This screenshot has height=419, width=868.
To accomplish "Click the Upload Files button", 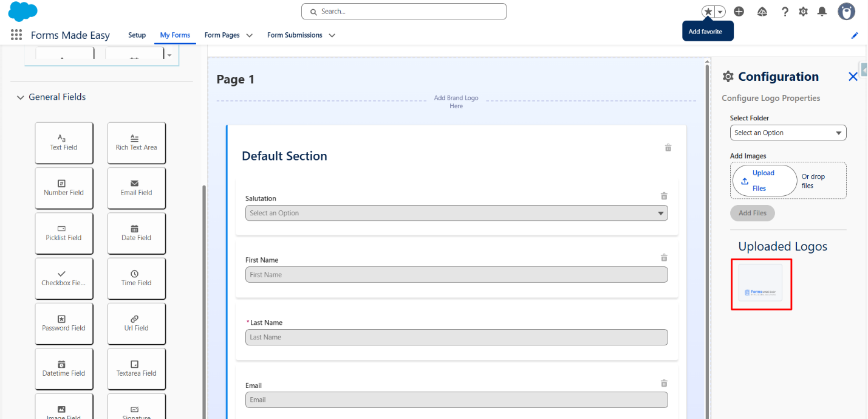I will (764, 181).
